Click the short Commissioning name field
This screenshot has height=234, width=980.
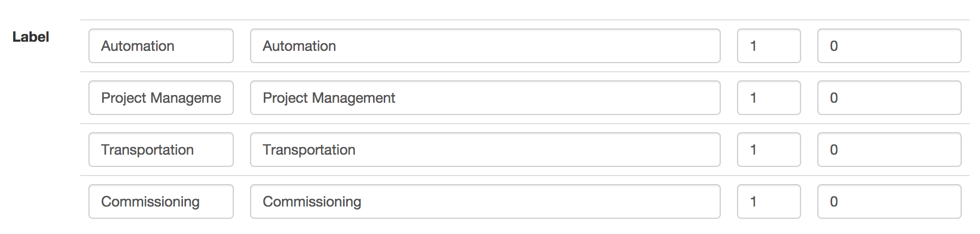(x=161, y=201)
